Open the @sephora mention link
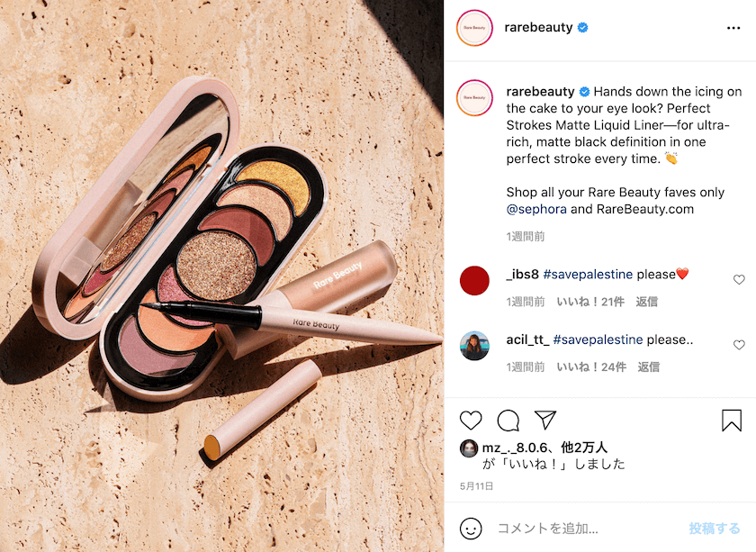 (536, 209)
